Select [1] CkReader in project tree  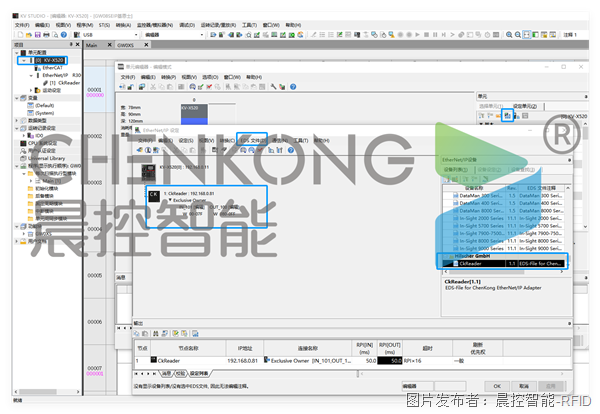tap(61, 83)
